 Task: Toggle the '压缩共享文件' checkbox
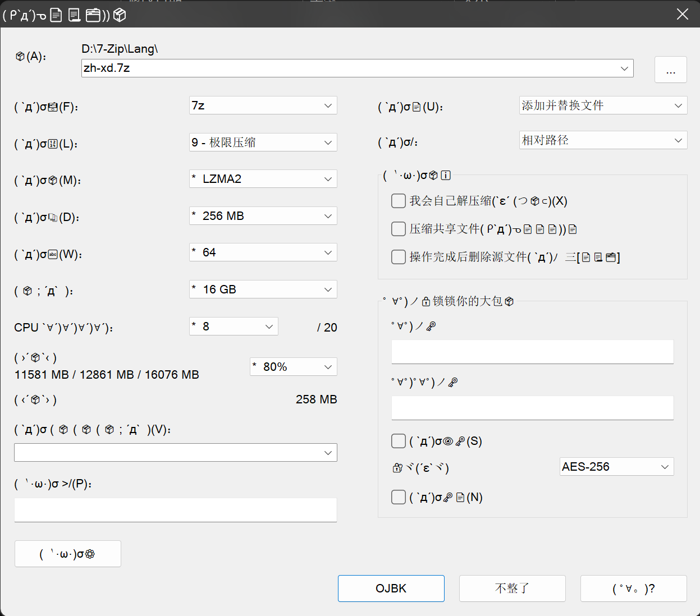click(399, 229)
